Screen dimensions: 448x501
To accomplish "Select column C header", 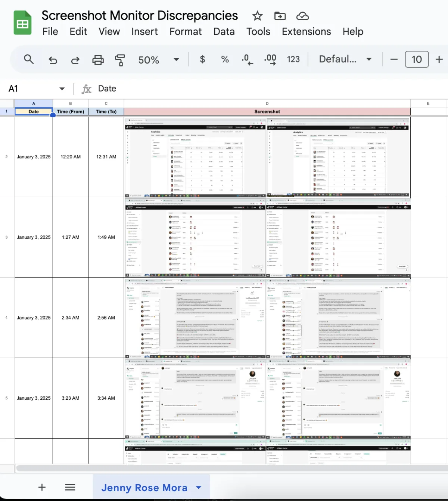I will [x=106, y=103].
